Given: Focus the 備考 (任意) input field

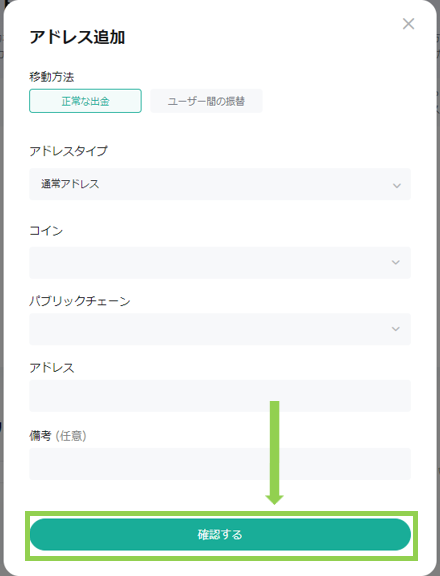Looking at the screenshot, I should (220, 464).
